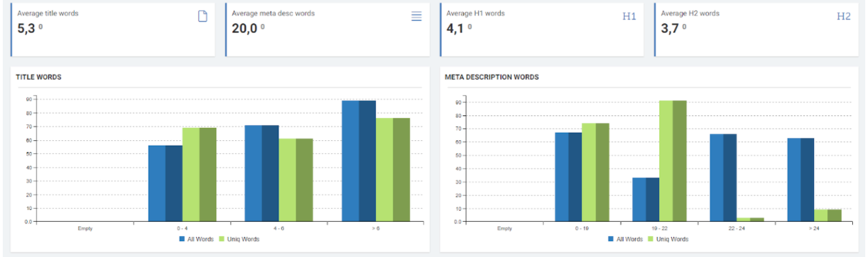Click the lines icon in meta desc card
This screenshot has height=257, width=868.
417,17
